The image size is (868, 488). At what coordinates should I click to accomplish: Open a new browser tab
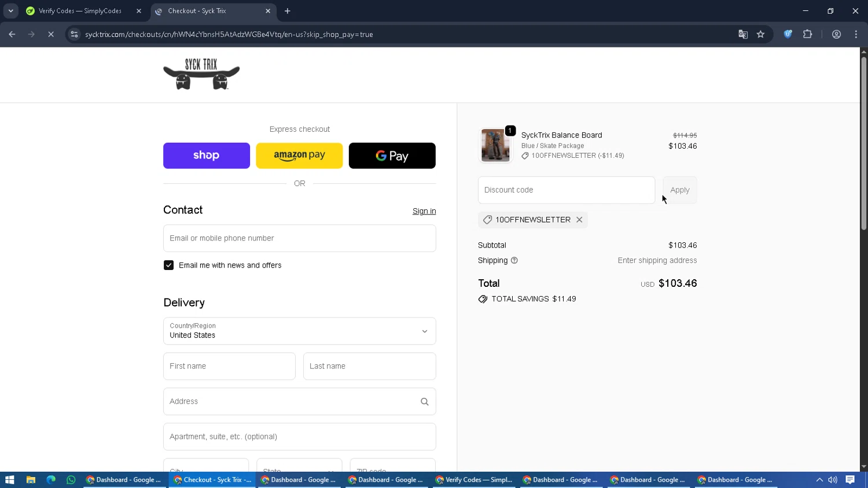pyautogui.click(x=288, y=11)
